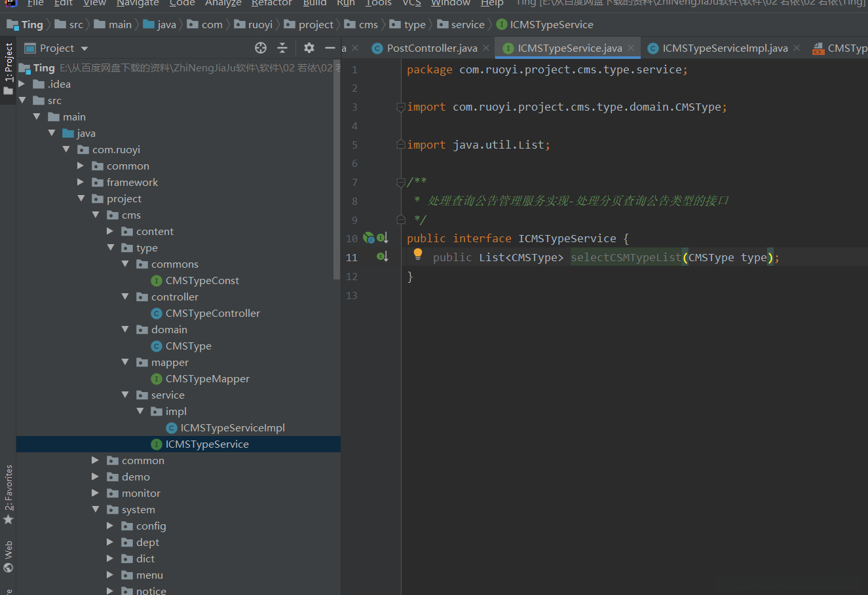Select ICMSTypeServiceImpl in the project tree

pyautogui.click(x=232, y=427)
